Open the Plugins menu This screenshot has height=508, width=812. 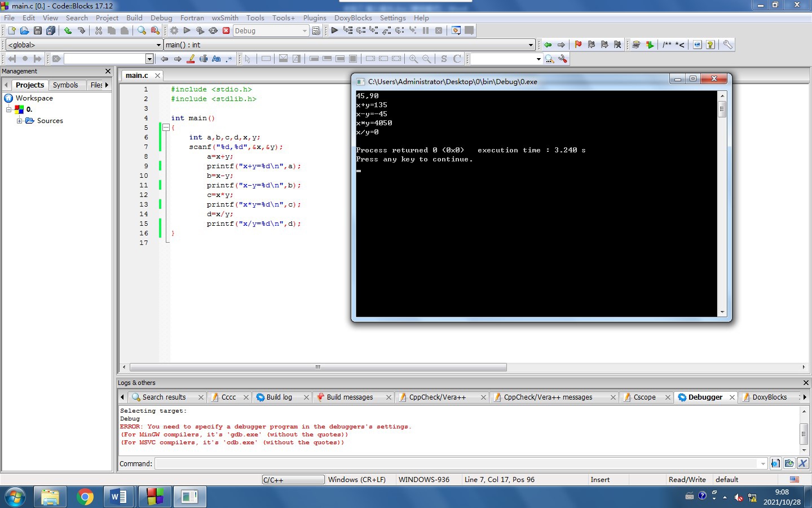tap(315, 18)
